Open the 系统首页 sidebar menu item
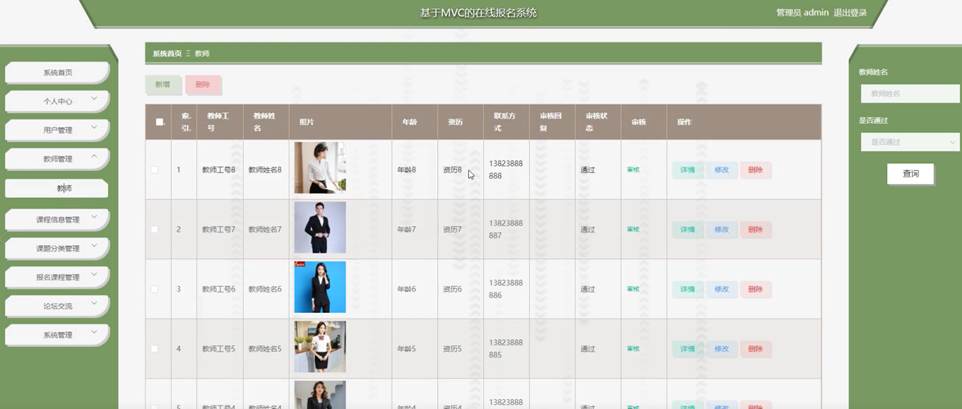962x409 pixels. pyautogui.click(x=57, y=72)
